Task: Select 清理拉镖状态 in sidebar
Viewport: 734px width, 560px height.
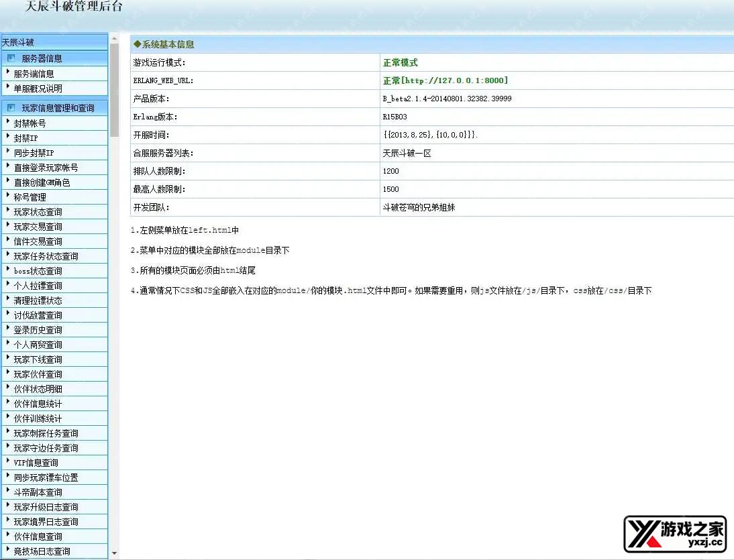Action: coord(38,300)
